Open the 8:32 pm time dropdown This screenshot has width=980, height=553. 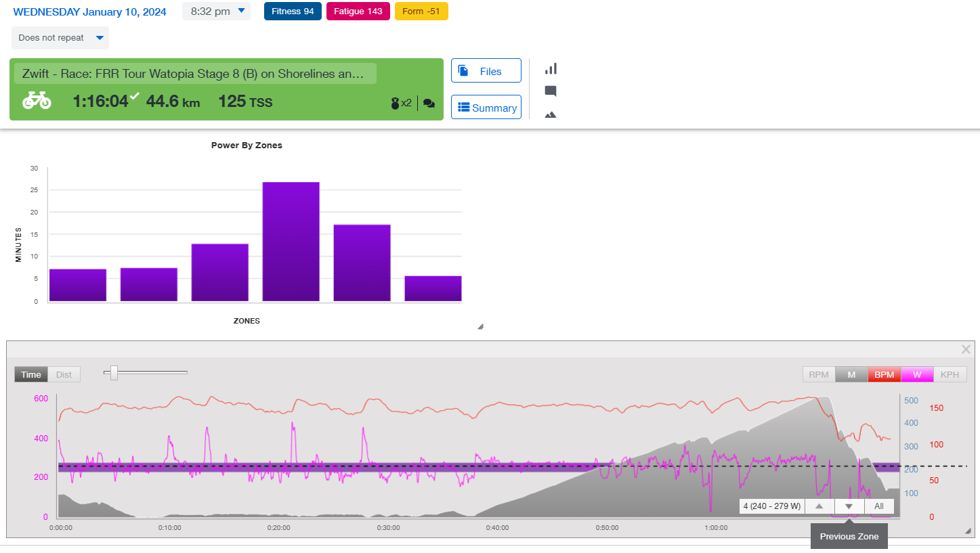tap(216, 11)
